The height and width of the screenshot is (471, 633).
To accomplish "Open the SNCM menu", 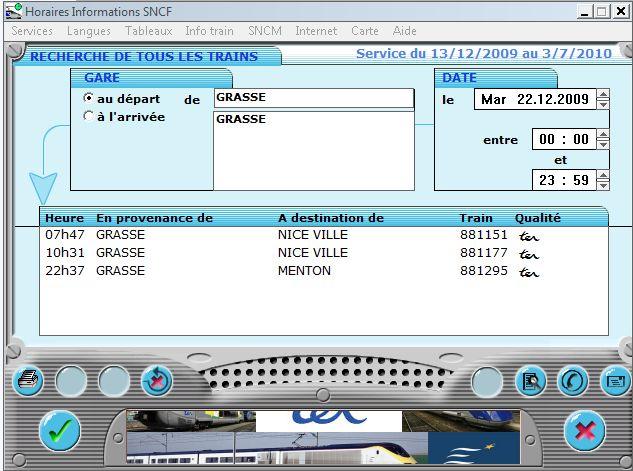I will [x=265, y=31].
